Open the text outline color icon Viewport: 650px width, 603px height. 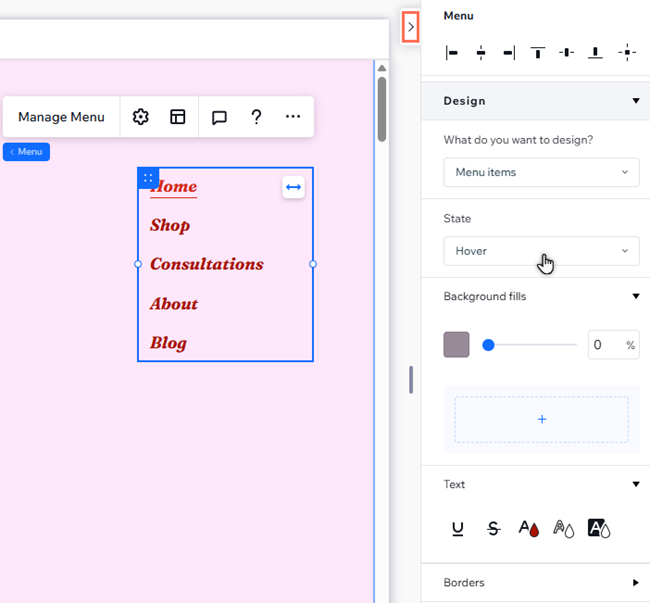pyautogui.click(x=564, y=529)
